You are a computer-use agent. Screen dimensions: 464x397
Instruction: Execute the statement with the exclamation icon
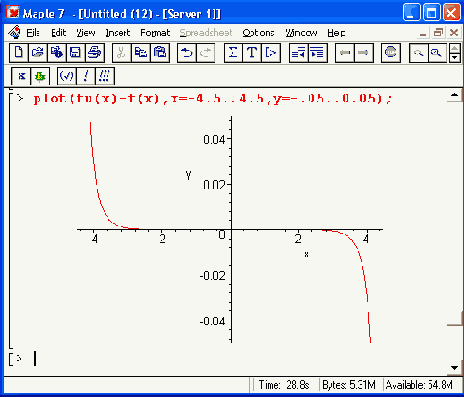pos(86,76)
